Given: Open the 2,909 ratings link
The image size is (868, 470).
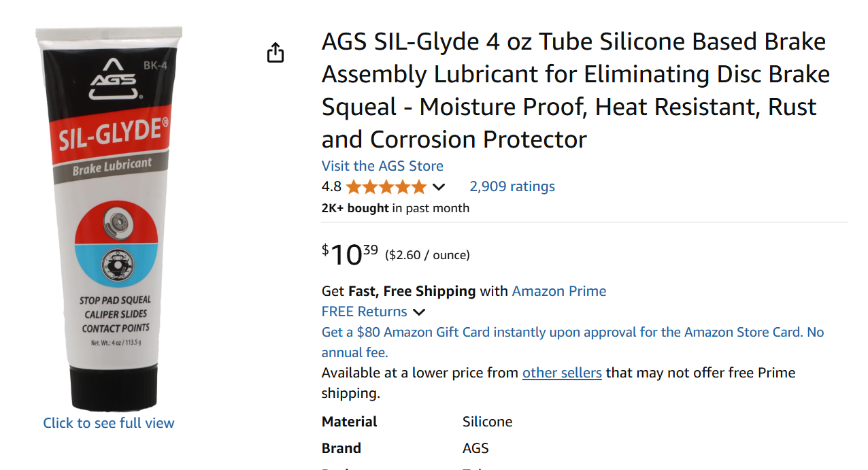Looking at the screenshot, I should click(x=512, y=186).
